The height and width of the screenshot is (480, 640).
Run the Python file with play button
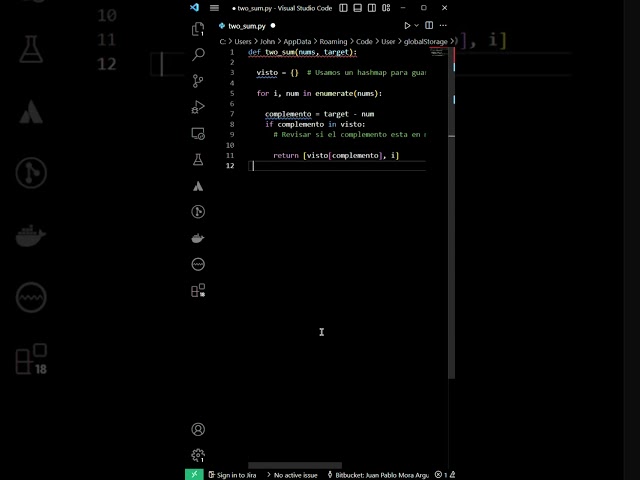[407, 25]
